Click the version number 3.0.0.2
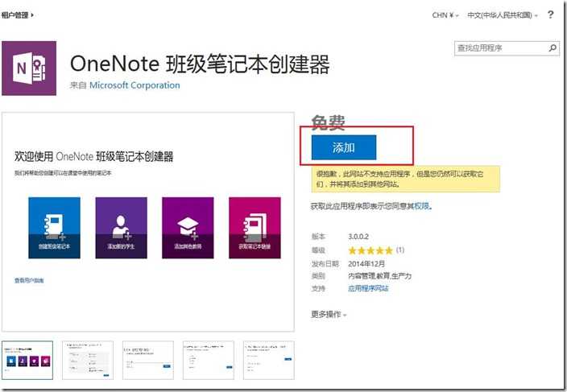 tap(358, 237)
